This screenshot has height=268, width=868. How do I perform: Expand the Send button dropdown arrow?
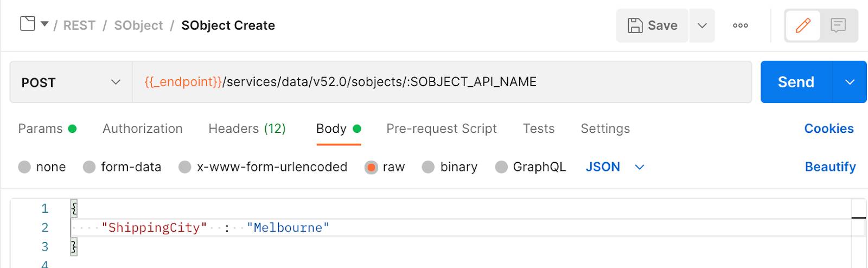850,82
